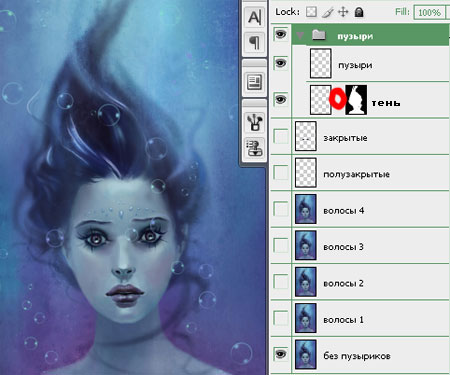Image resolution: width=450 pixels, height=375 pixels.
Task: Select the тень layer mask thumbnail
Action: [356, 100]
